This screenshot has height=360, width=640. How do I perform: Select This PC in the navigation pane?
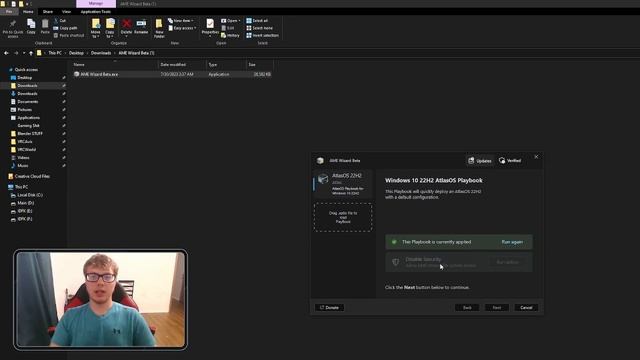pyautogui.click(x=21, y=187)
